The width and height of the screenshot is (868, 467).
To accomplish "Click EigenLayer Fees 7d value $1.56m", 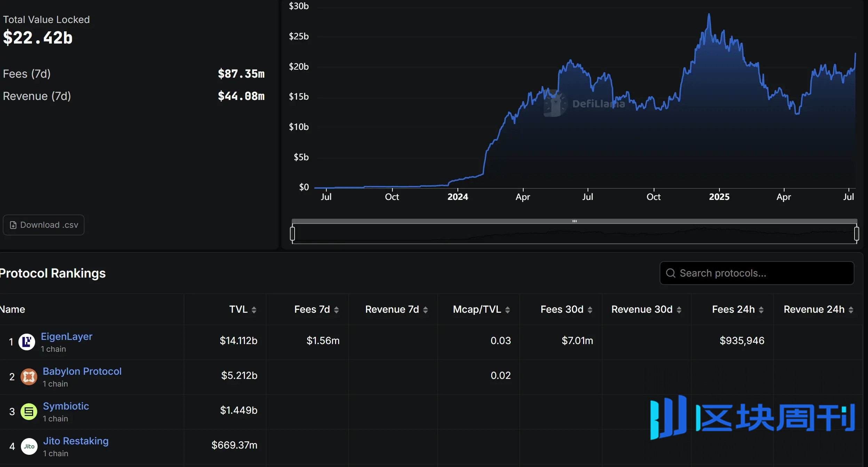I will [323, 341].
